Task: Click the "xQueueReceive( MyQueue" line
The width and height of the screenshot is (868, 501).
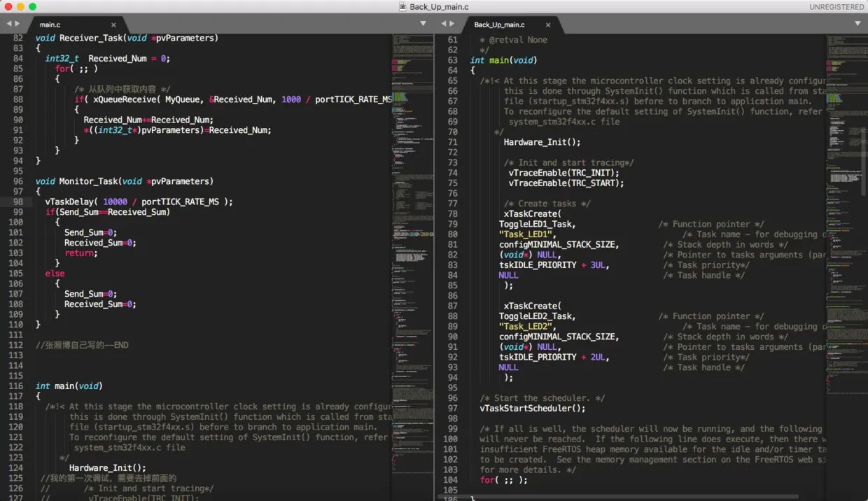Action: pos(233,99)
